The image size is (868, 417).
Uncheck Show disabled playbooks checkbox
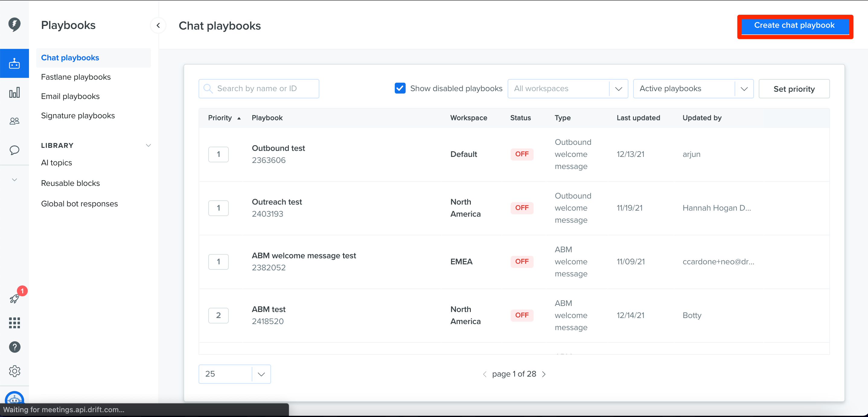pyautogui.click(x=400, y=88)
